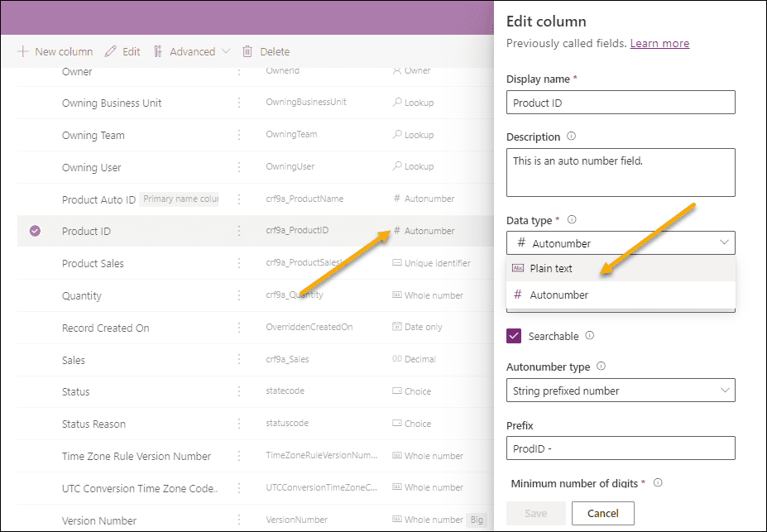Open the Autonumber type dropdown
Viewport: 767px width, 532px height.
coord(621,391)
